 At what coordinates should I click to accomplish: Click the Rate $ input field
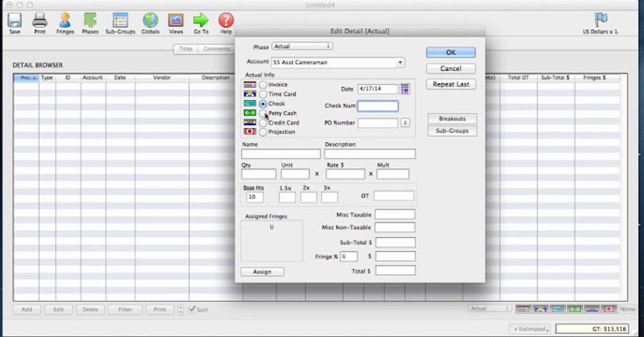click(x=345, y=174)
